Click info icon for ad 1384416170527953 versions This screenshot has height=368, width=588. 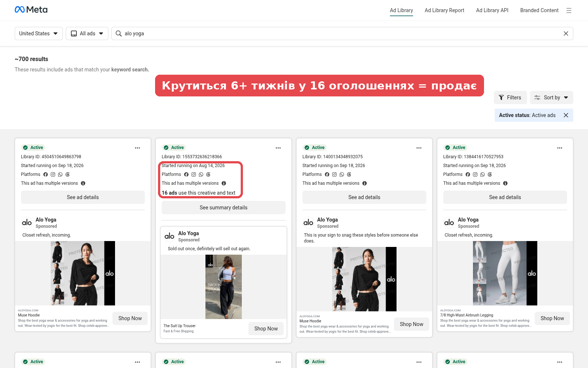[x=505, y=183]
